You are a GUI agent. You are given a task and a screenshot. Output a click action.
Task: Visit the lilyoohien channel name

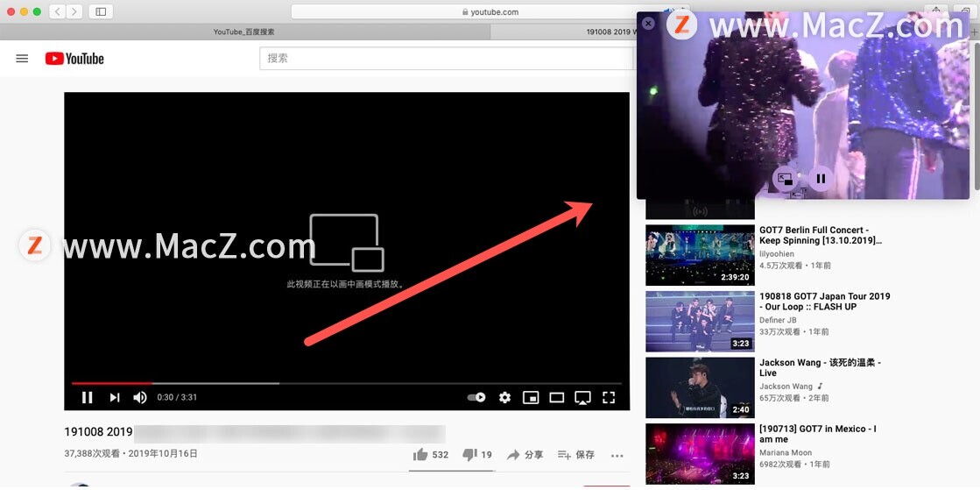(775, 254)
